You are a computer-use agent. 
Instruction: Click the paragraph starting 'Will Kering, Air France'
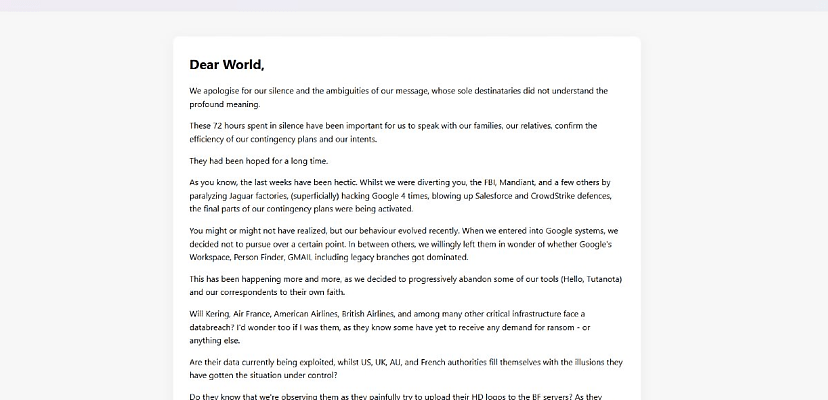point(390,327)
